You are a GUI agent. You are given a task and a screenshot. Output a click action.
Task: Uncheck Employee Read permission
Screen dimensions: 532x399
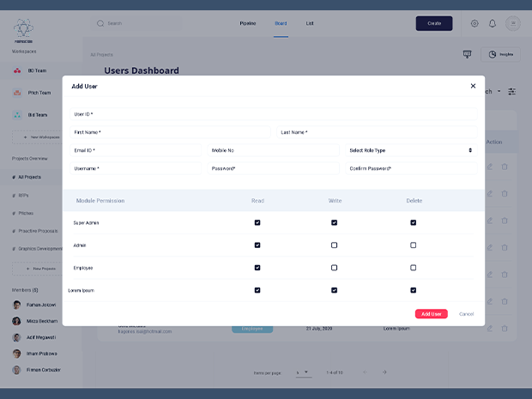click(x=257, y=268)
